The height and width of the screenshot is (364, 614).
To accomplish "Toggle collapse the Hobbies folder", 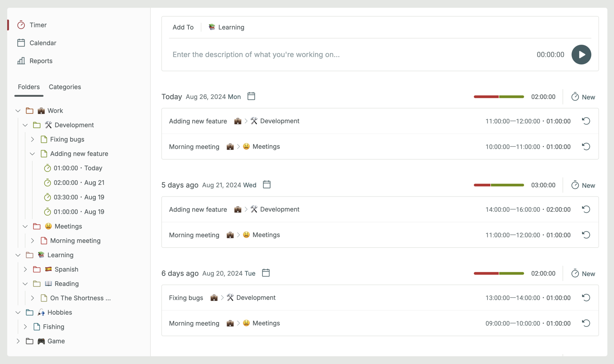I will (18, 313).
